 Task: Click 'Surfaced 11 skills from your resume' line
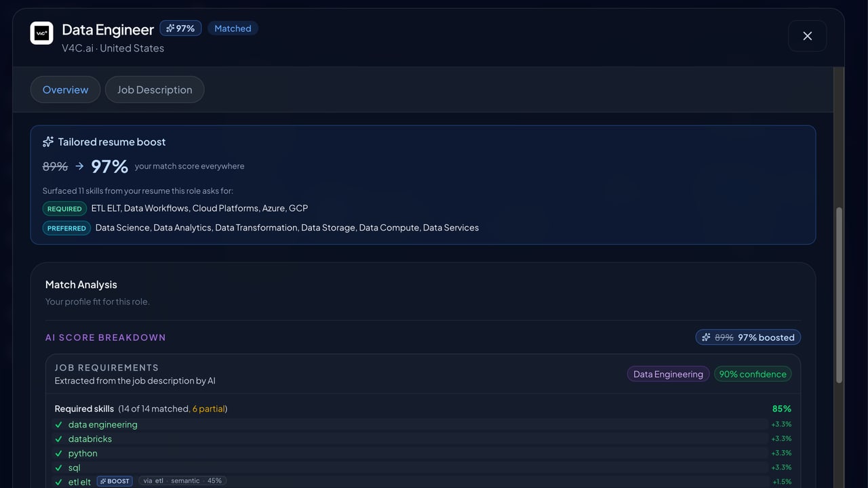coord(138,191)
